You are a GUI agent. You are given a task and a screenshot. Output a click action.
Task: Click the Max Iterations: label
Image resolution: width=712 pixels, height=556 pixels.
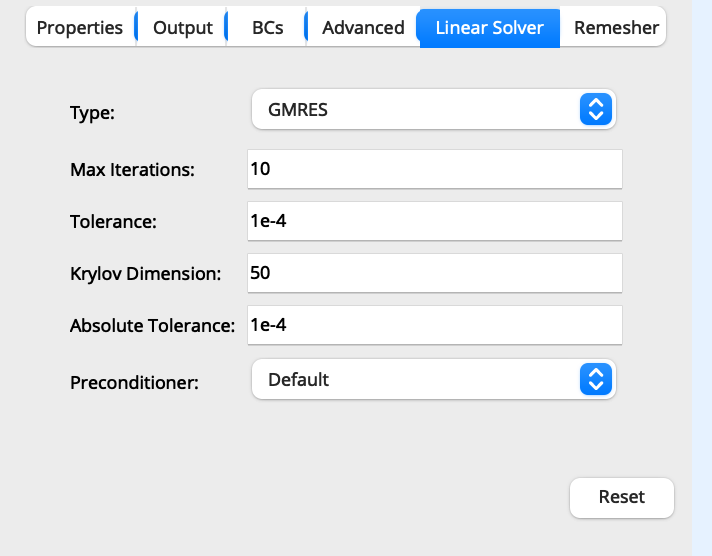point(132,170)
